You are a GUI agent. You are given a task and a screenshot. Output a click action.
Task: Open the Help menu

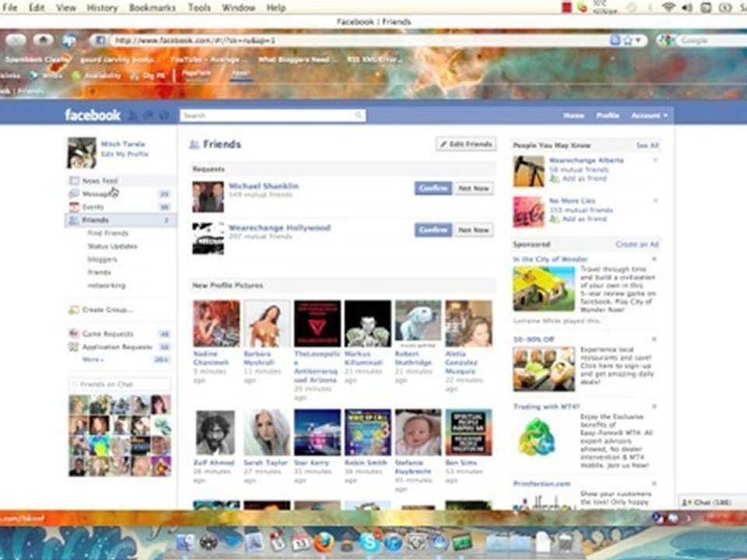click(275, 8)
